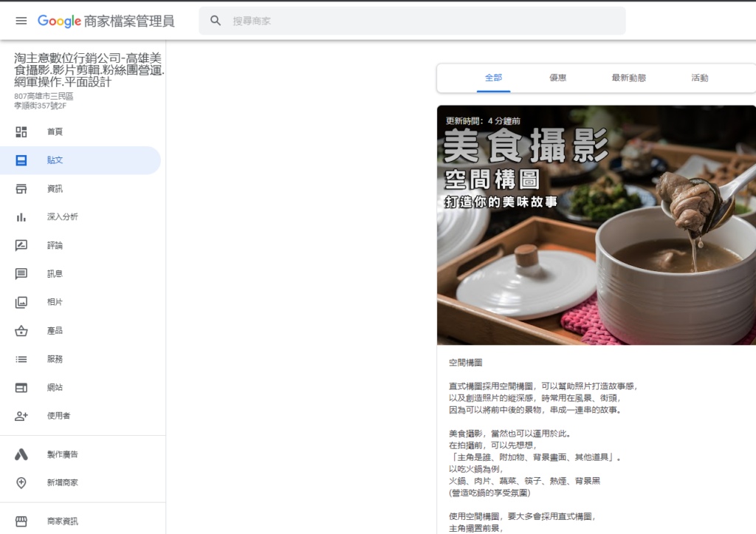Open the 美食攝影 post image
The image size is (756, 534).
click(596, 225)
